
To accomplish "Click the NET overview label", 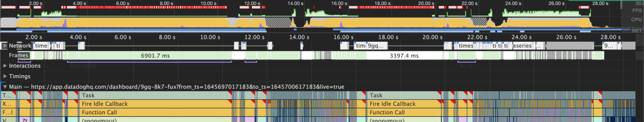I will click(x=637, y=30).
